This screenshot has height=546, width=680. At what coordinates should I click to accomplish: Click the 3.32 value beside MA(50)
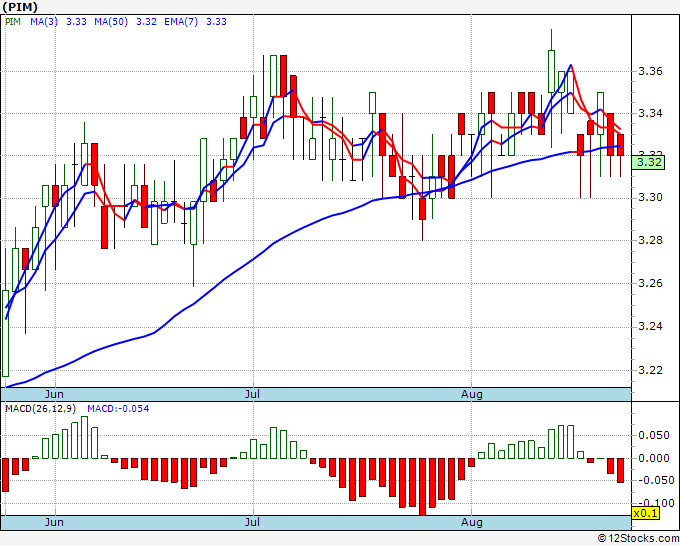coord(146,22)
